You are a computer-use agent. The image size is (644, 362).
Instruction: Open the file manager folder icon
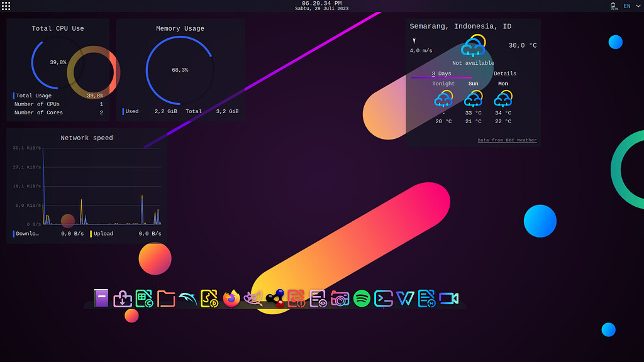coord(167,299)
